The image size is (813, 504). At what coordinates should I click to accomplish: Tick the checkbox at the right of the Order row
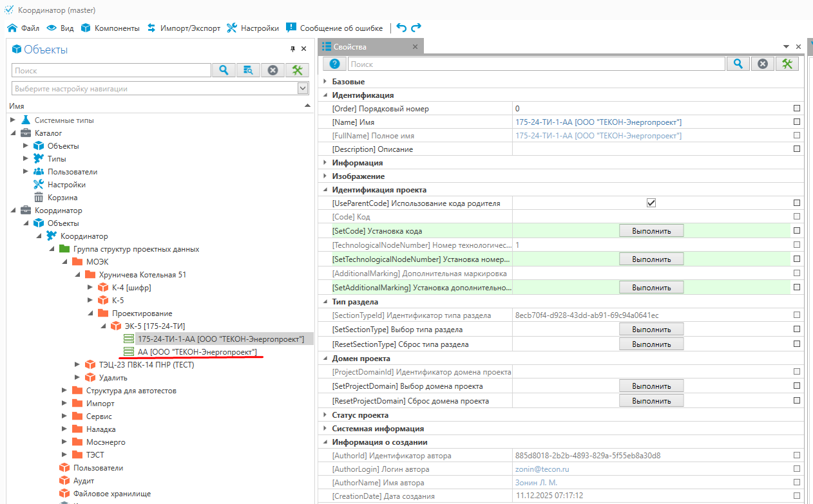point(797,109)
